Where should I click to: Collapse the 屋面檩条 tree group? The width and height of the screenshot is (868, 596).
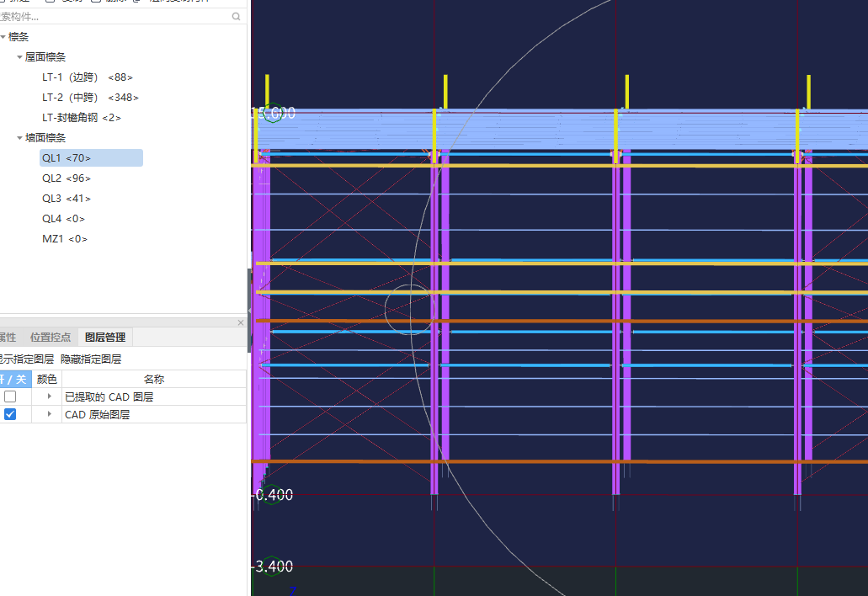pyautogui.click(x=20, y=57)
